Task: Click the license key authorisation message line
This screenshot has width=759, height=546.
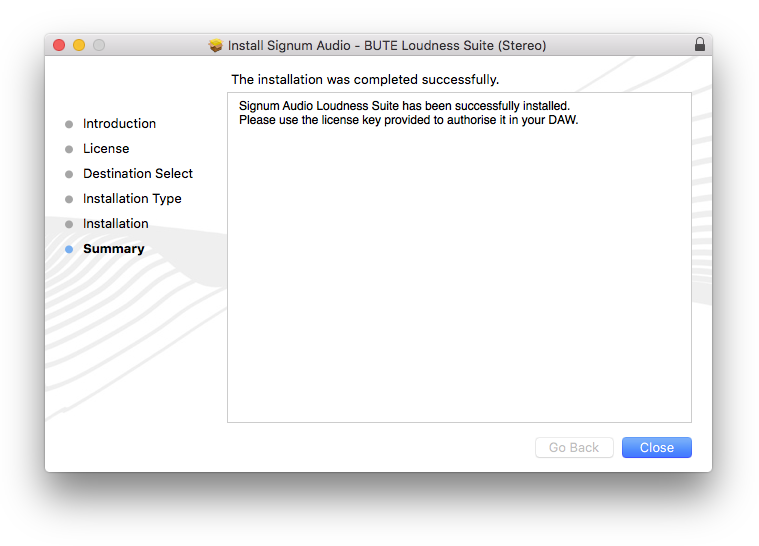Action: pyautogui.click(x=408, y=120)
